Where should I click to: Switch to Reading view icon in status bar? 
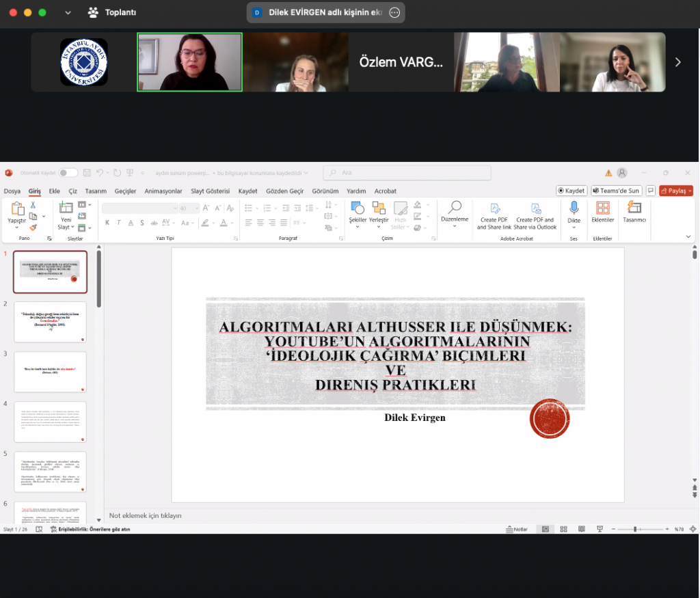click(582, 529)
